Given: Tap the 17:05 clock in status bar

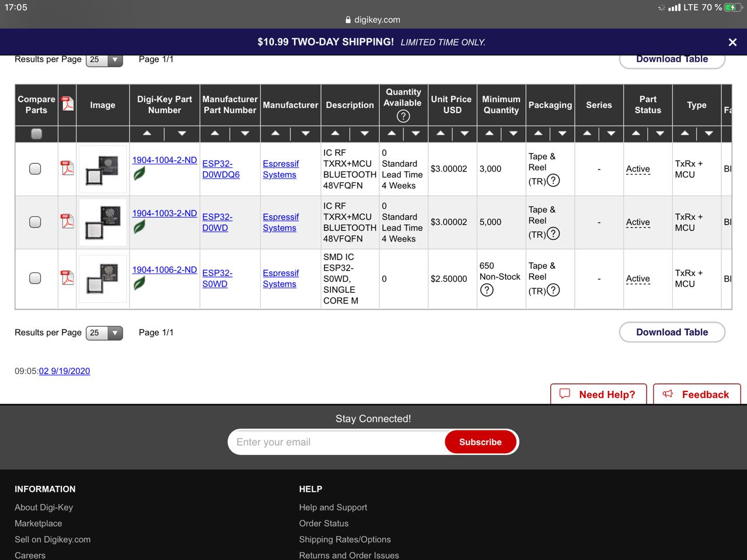Looking at the screenshot, I should [16, 7].
